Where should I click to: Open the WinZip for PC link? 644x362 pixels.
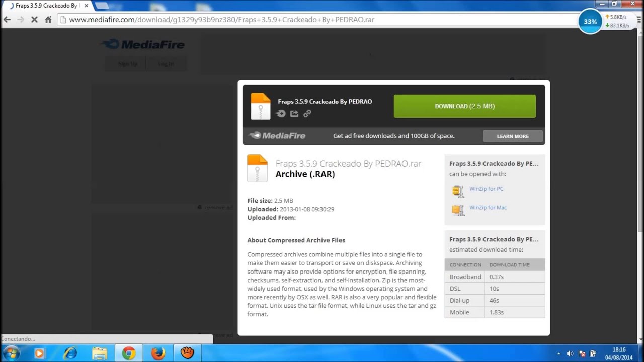[x=486, y=189]
